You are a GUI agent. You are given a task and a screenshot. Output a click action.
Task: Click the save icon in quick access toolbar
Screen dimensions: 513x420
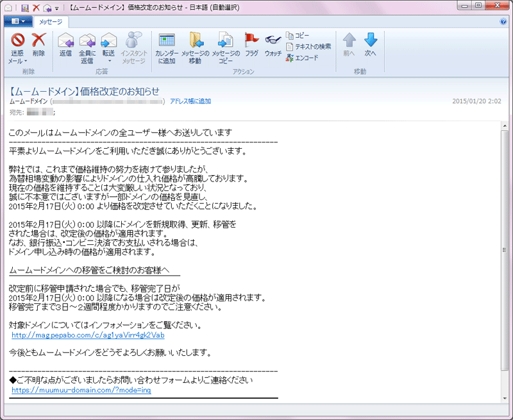pyautogui.click(x=25, y=7)
